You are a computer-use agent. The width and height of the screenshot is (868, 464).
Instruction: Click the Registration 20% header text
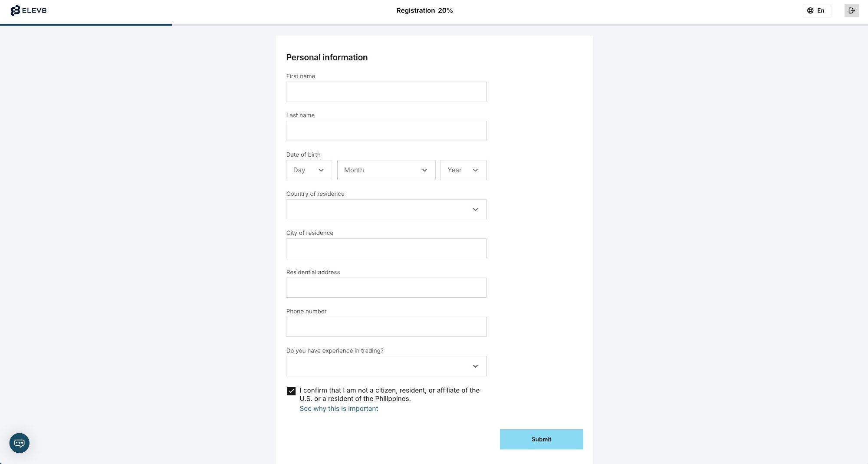pos(424,10)
